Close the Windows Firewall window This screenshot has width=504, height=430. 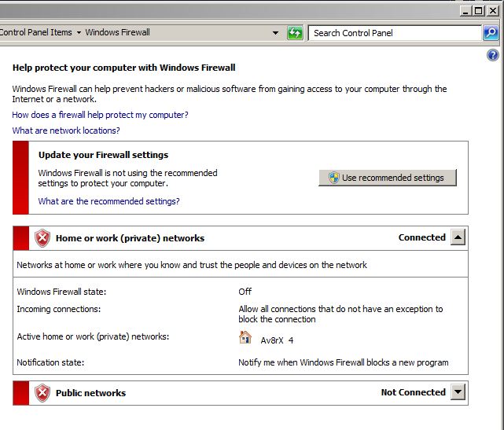[x=494, y=10]
